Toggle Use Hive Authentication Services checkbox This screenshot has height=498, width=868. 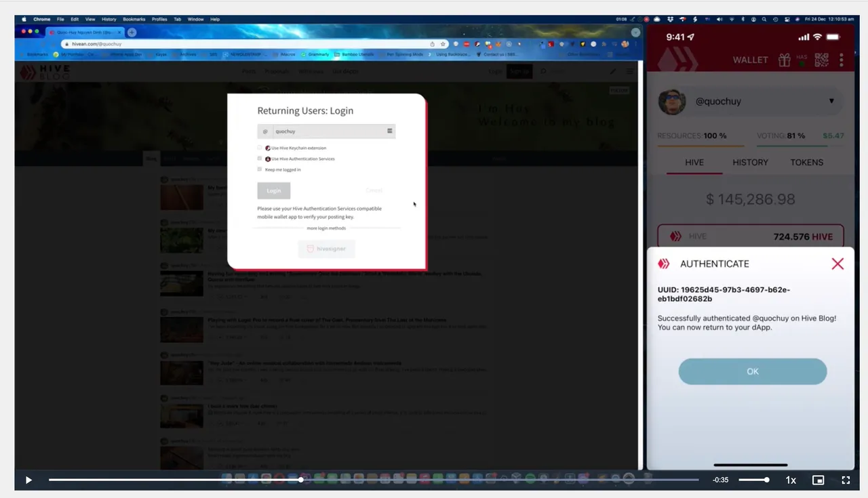260,159
